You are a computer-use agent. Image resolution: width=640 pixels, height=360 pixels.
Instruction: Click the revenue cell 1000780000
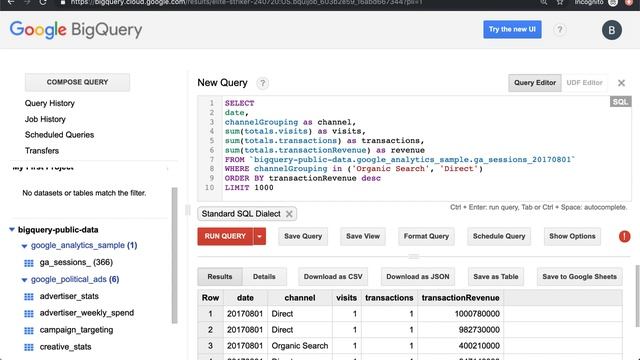[460, 314]
